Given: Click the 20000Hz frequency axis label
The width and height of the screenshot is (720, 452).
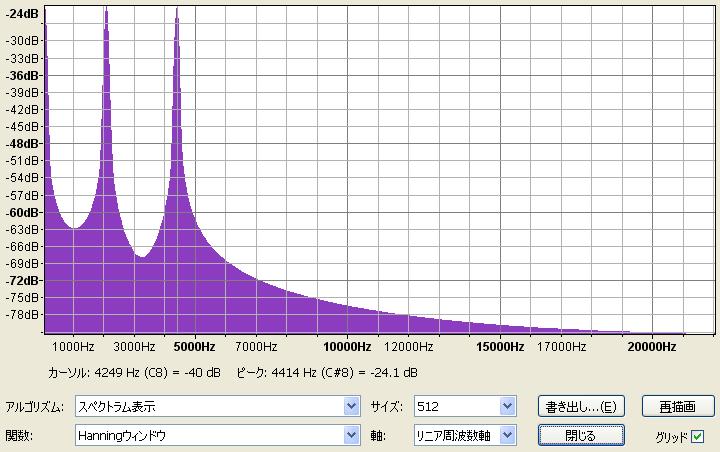Looking at the screenshot, I should pyautogui.click(x=652, y=347).
